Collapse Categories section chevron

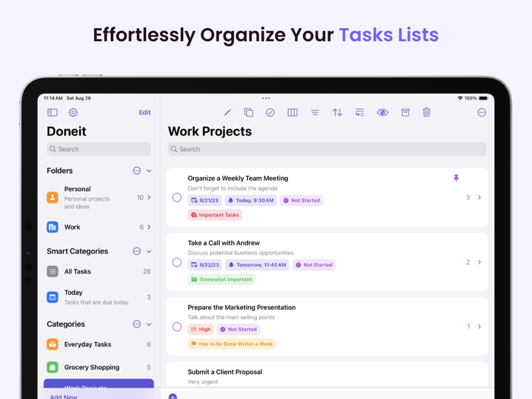(x=149, y=324)
